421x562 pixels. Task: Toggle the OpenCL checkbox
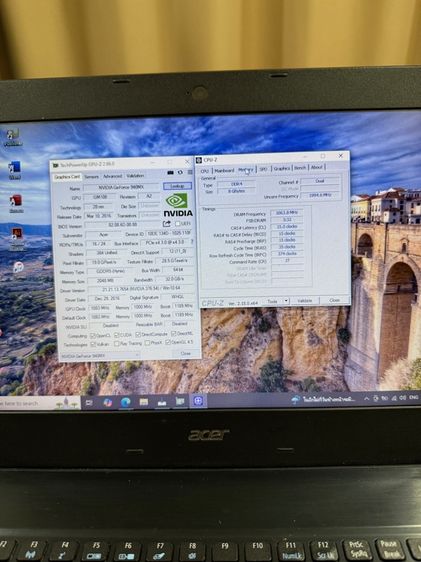[92, 336]
